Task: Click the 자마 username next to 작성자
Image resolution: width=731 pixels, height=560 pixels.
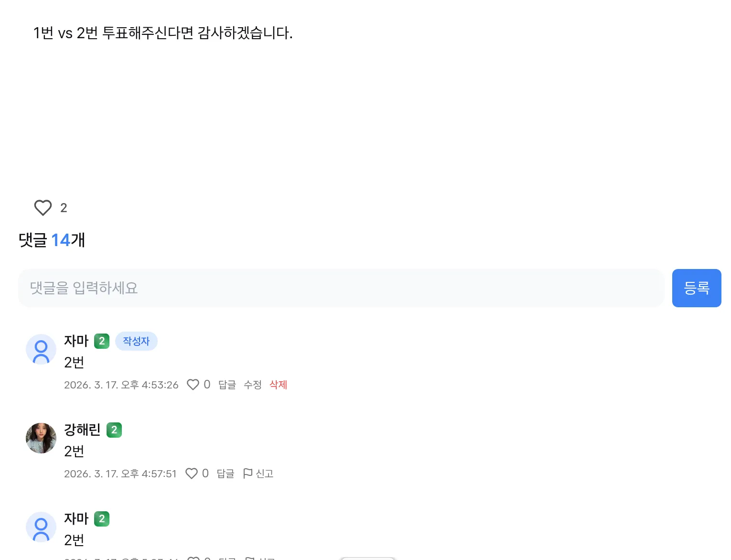Action: [76, 341]
